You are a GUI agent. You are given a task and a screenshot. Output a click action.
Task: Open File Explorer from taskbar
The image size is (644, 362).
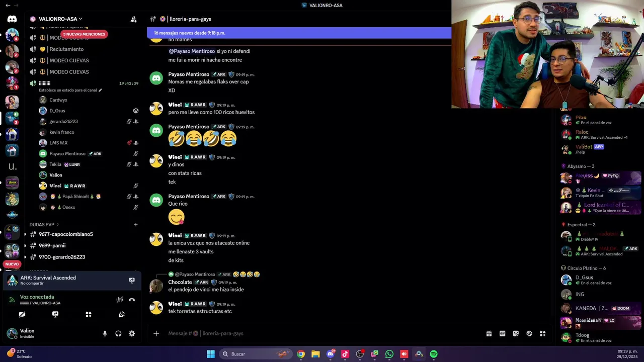[315, 354]
